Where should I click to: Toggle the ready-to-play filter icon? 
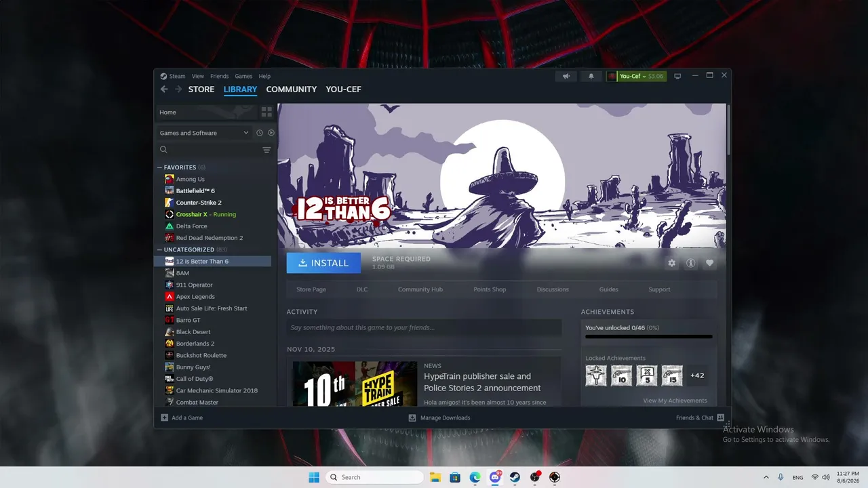[x=271, y=133]
